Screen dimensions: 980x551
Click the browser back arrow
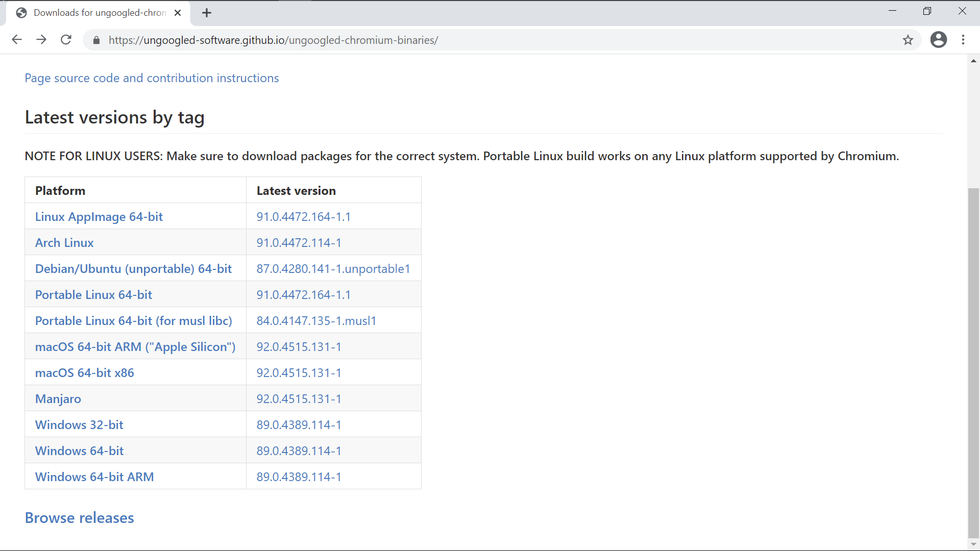point(17,40)
